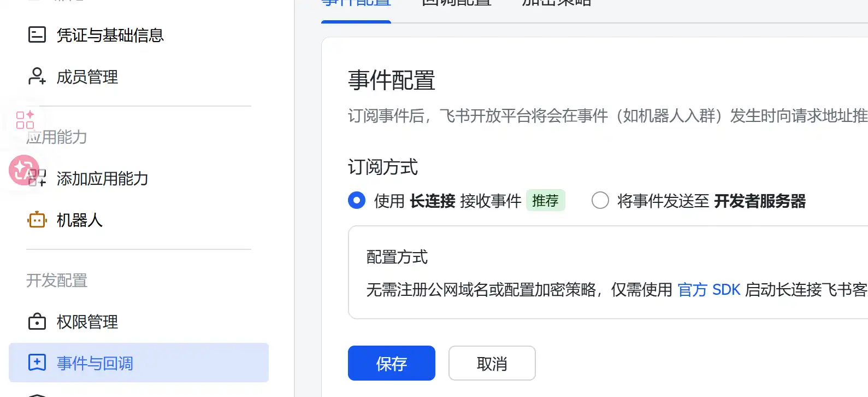The image size is (868, 397).
Task: Switch to the 回调配置 tab
Action: point(456,3)
